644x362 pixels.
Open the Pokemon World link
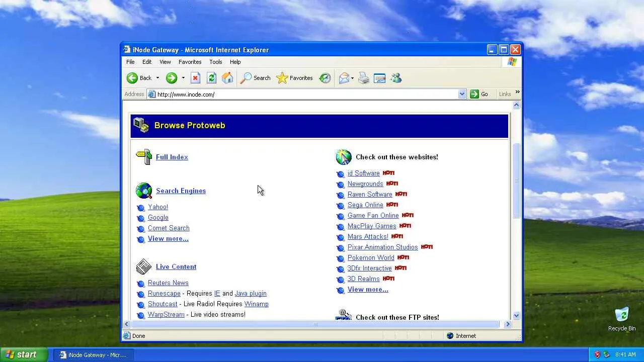click(x=371, y=258)
